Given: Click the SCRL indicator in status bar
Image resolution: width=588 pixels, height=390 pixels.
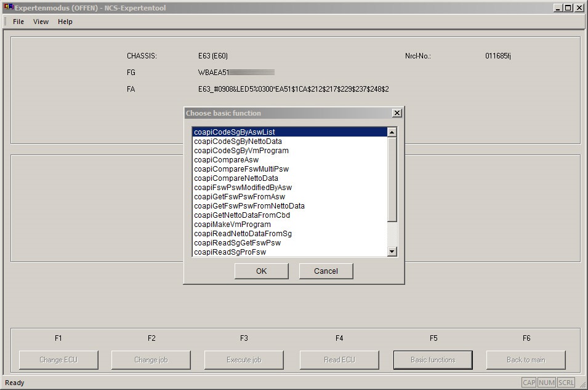Looking at the screenshot, I should (x=566, y=383).
